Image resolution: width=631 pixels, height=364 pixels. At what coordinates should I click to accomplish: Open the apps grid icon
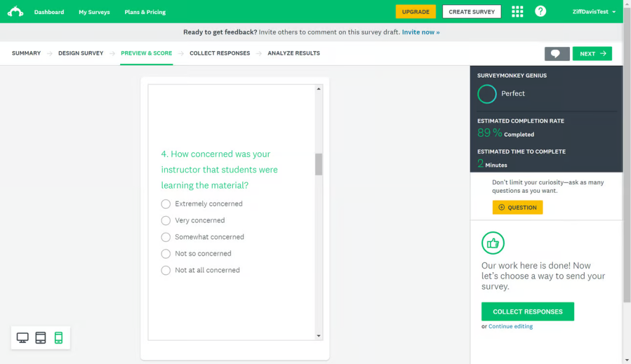click(x=517, y=11)
